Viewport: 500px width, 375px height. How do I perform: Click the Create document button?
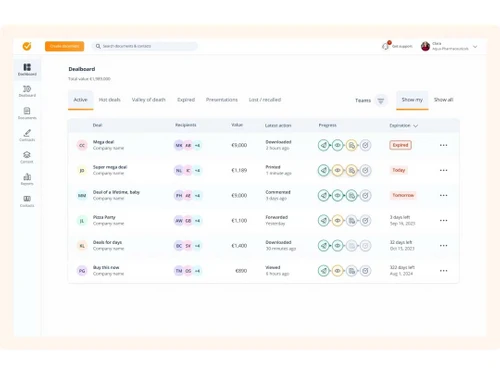click(x=64, y=46)
